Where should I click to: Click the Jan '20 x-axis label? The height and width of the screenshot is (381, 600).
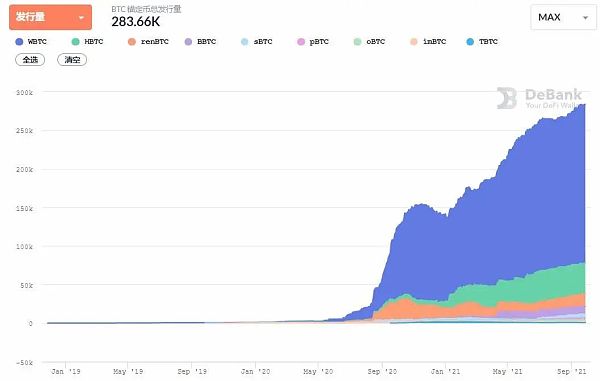[256, 371]
